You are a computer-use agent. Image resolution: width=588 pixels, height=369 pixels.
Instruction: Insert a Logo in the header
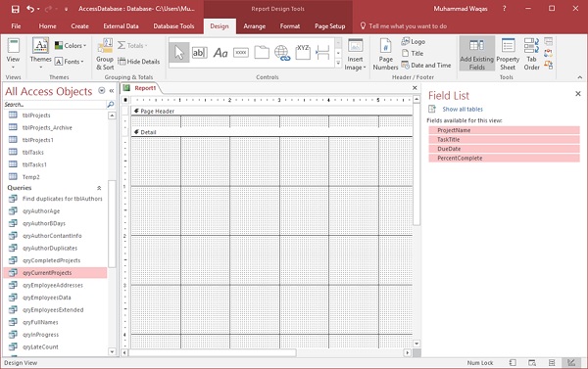click(414, 41)
